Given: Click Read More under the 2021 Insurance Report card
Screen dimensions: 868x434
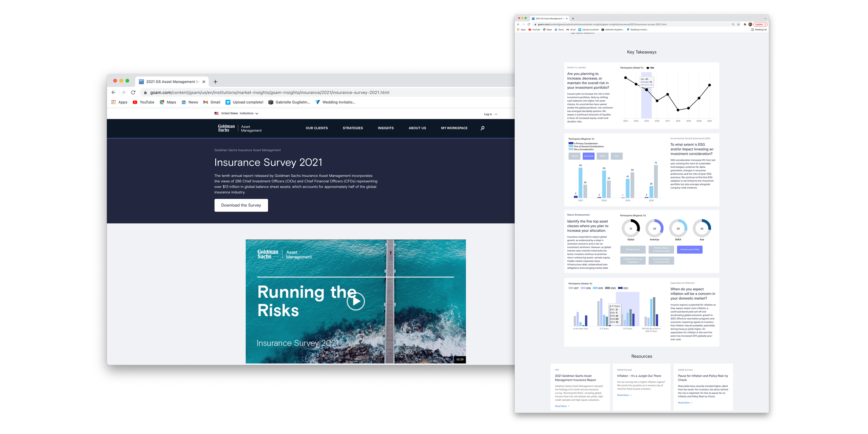Looking at the screenshot, I should [x=562, y=406].
